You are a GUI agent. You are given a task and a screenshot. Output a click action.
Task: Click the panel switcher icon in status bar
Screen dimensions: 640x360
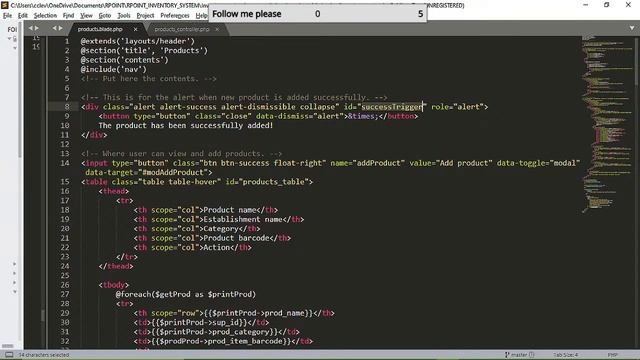coord(9,355)
